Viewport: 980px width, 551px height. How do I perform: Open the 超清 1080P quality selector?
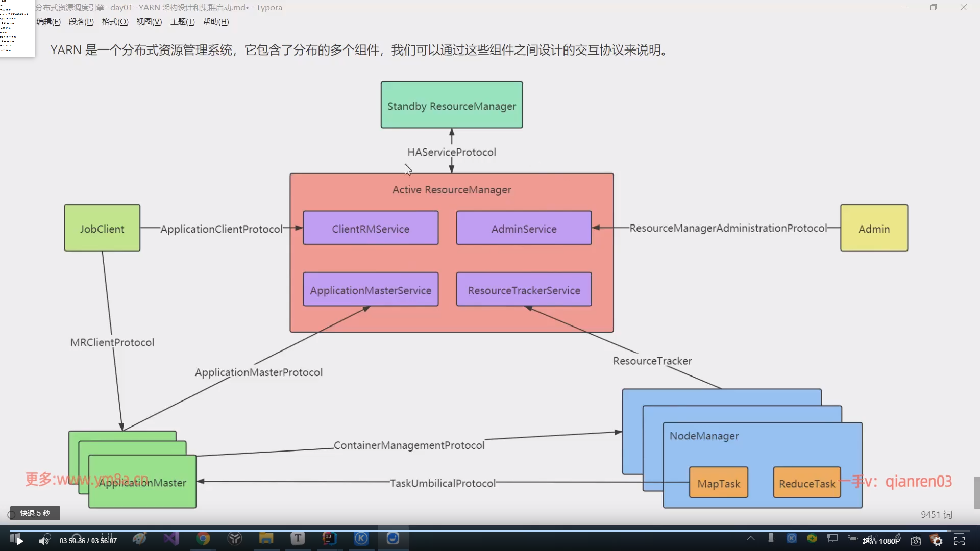(x=881, y=540)
